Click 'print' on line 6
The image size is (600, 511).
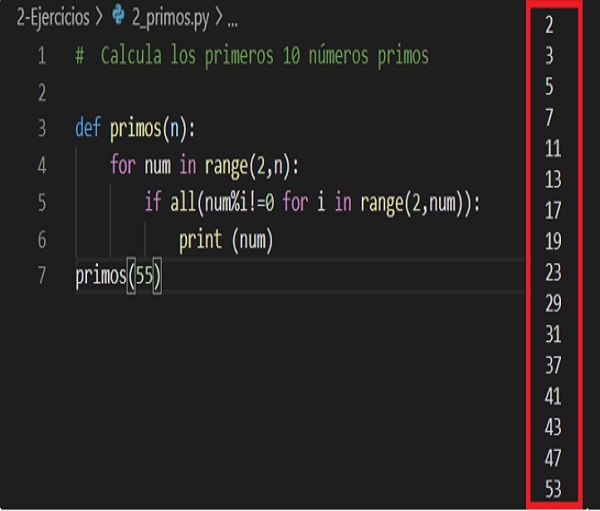click(200, 240)
